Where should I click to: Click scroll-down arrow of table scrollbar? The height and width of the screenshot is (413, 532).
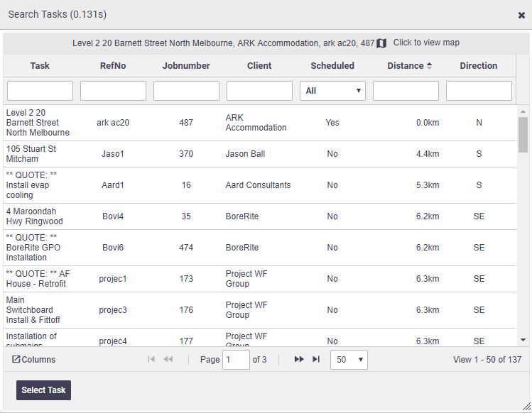point(523,340)
